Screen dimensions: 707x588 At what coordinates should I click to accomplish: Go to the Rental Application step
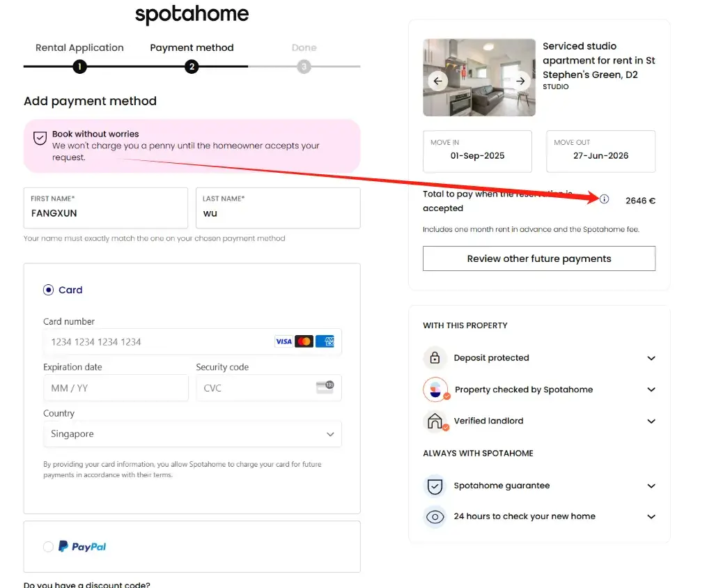(79, 66)
